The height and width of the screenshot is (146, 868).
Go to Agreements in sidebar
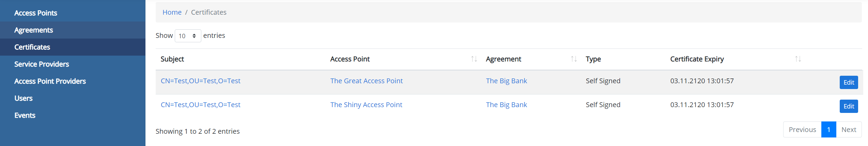coord(34,30)
